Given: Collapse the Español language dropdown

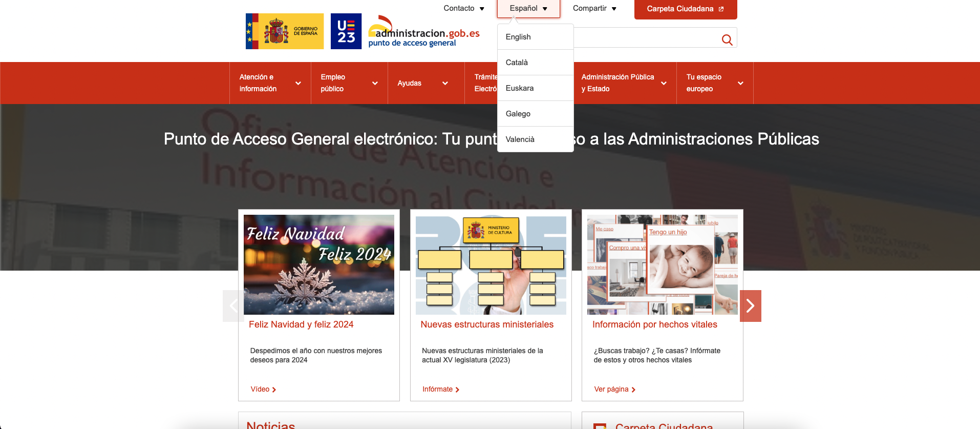Looking at the screenshot, I should 528,9.
